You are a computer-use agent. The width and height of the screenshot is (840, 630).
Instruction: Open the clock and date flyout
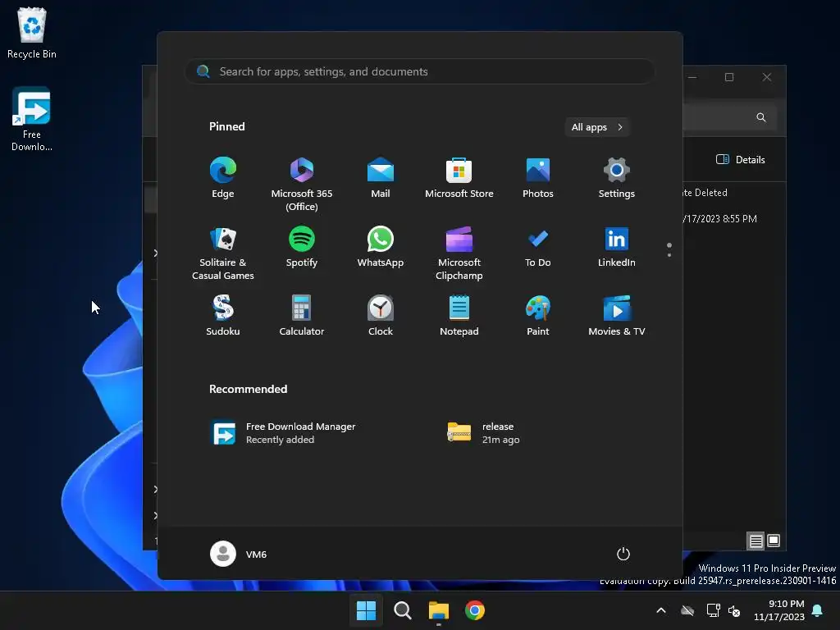(x=779, y=610)
